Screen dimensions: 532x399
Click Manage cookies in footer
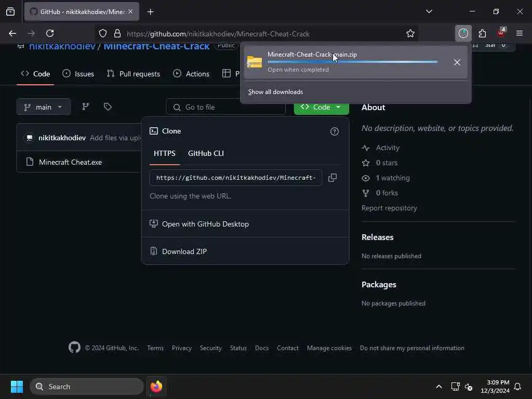tap(329, 348)
